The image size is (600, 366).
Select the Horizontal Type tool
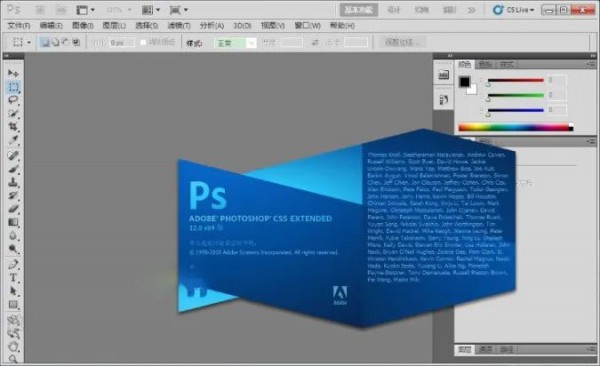point(13,278)
